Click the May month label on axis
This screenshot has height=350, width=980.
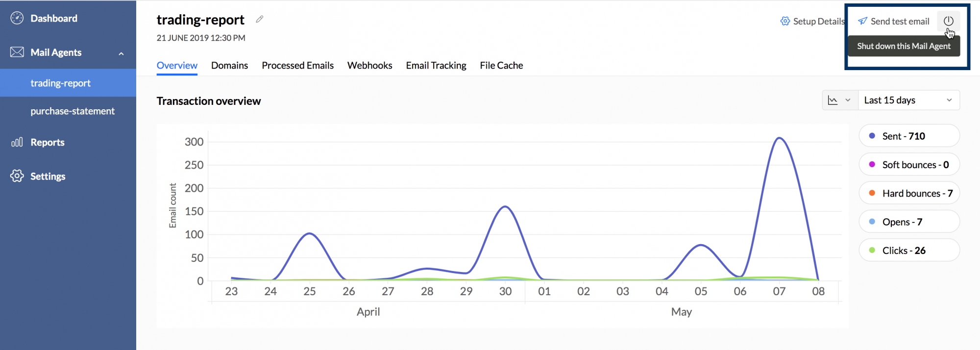[x=682, y=312]
